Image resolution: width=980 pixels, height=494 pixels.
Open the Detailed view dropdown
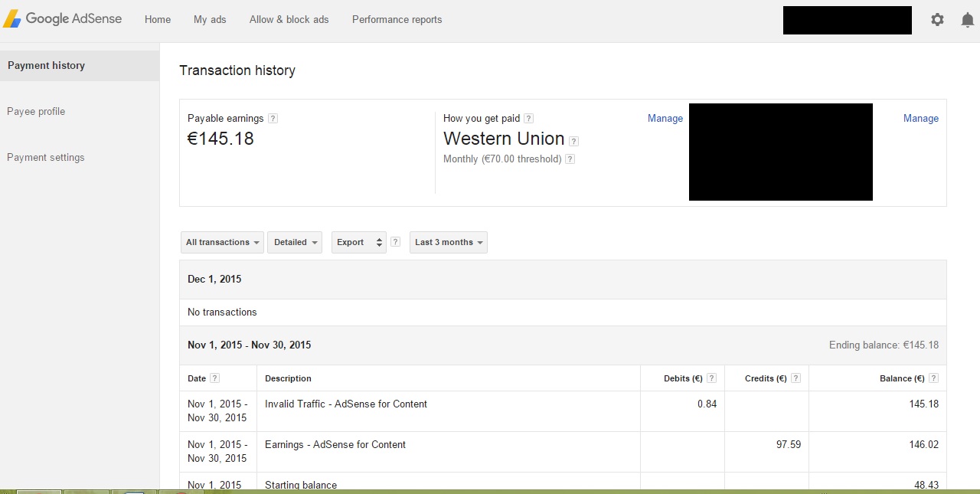point(295,242)
